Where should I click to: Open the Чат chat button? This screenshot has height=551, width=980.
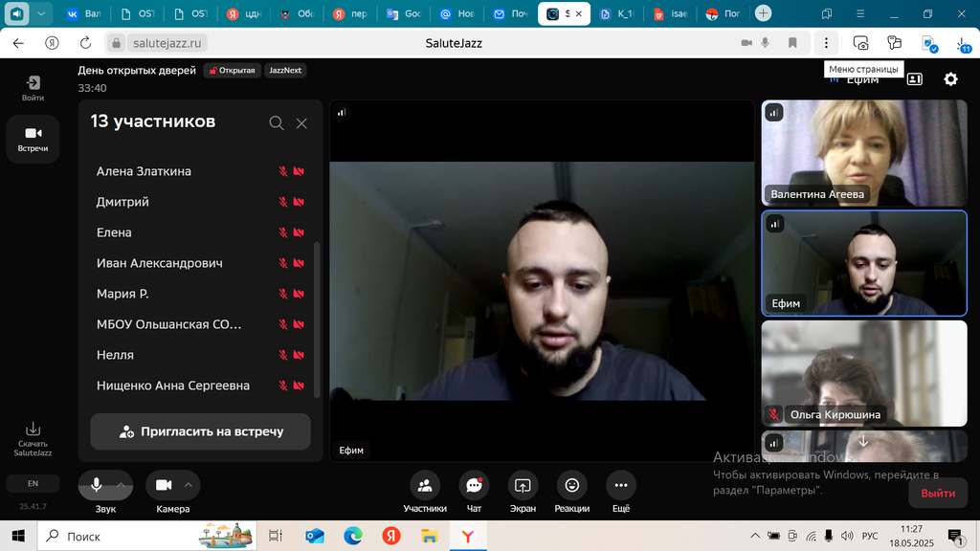click(x=474, y=485)
